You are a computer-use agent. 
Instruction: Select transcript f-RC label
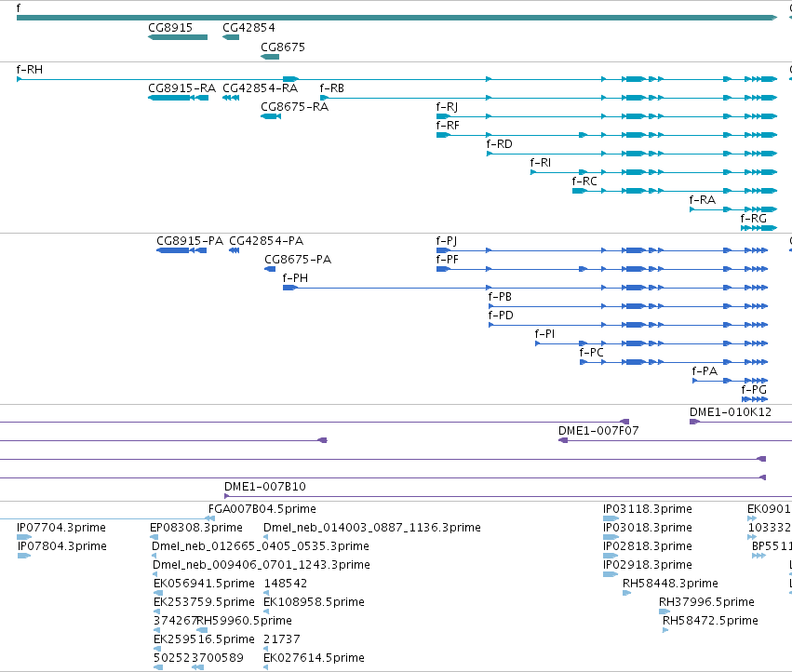584,181
